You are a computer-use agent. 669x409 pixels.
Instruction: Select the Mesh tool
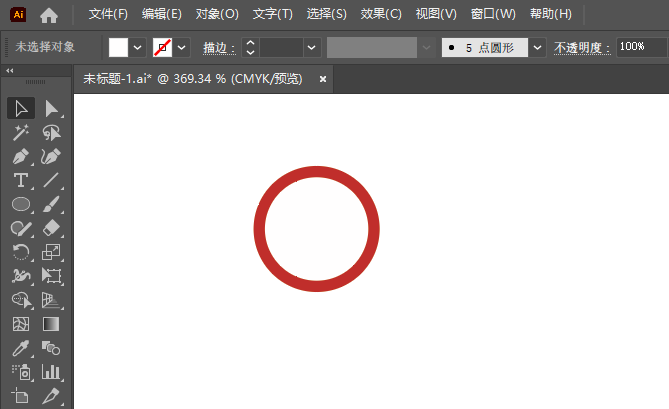pyautogui.click(x=21, y=324)
